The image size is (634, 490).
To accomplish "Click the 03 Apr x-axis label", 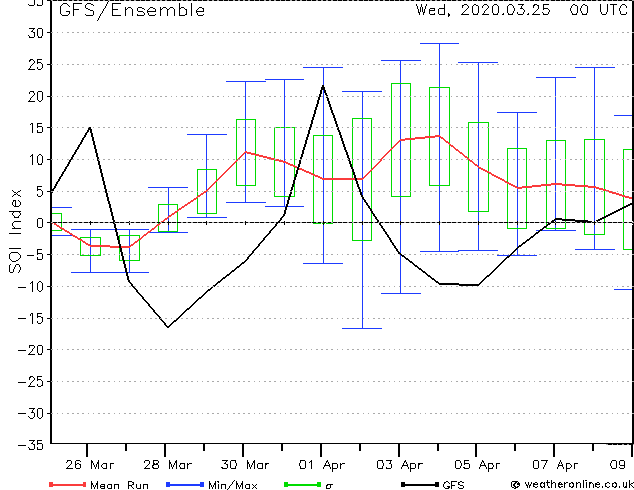I will tap(400, 465).
